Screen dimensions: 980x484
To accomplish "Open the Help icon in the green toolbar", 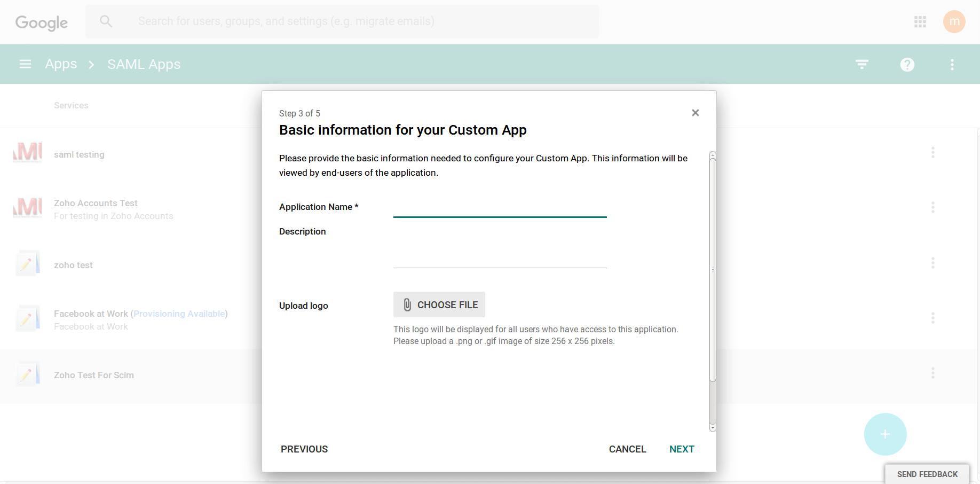I will (x=907, y=64).
